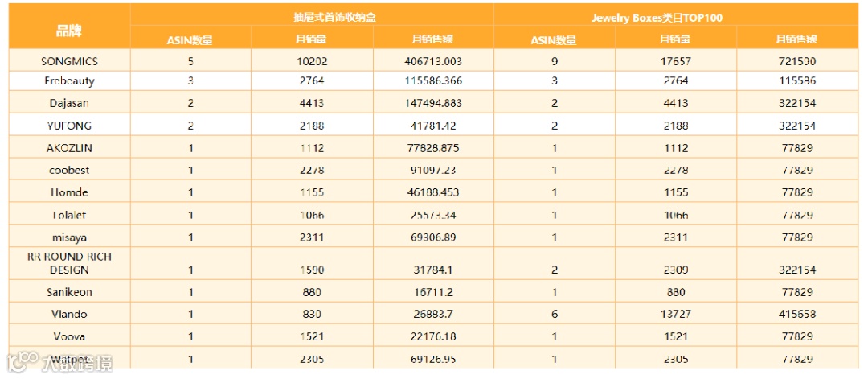Viewport: 868px width, 379px height.
Task: Click 月销售额 header under Jewelry Boxes类目TOP100
Action: pyautogui.click(x=796, y=39)
